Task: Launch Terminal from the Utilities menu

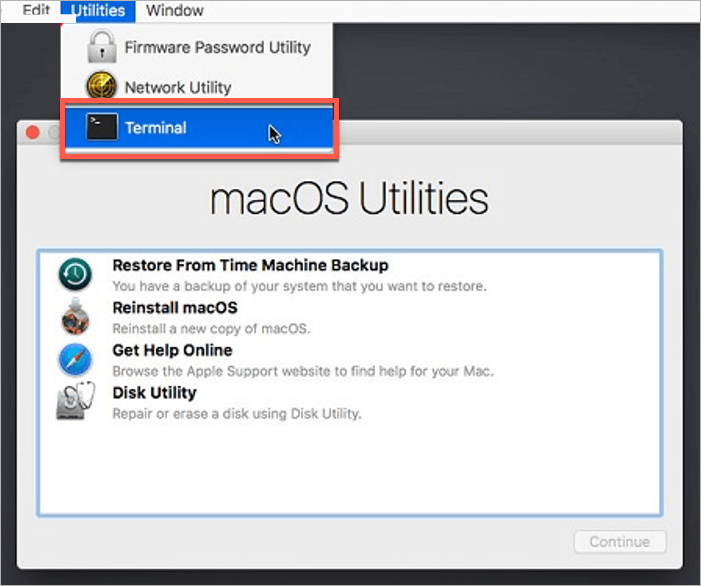Action: (199, 128)
